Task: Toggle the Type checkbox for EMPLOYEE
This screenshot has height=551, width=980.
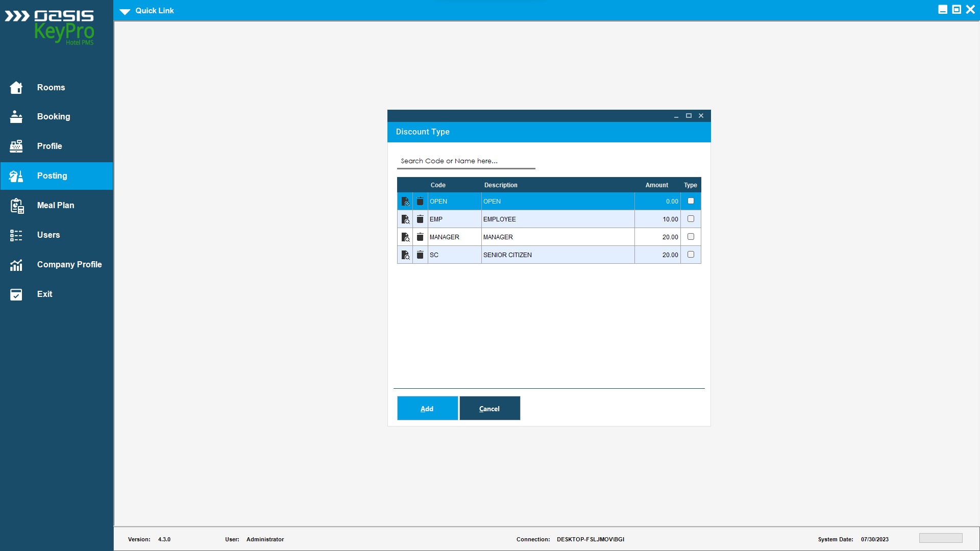Action: click(x=691, y=219)
